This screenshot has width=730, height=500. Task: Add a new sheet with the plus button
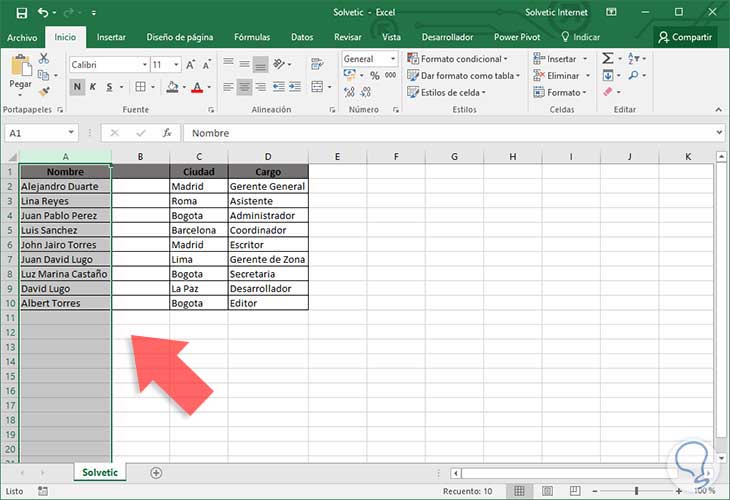(x=156, y=473)
